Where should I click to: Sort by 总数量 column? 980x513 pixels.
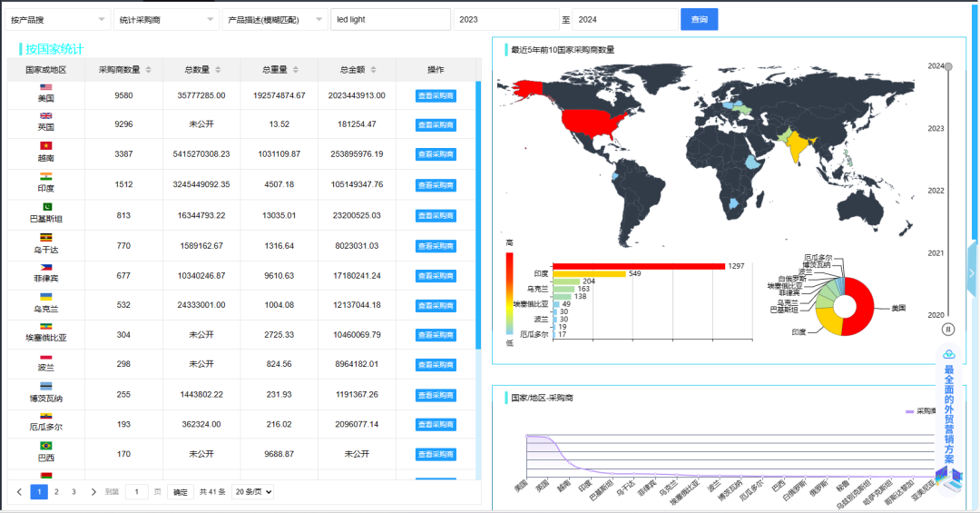(218, 69)
